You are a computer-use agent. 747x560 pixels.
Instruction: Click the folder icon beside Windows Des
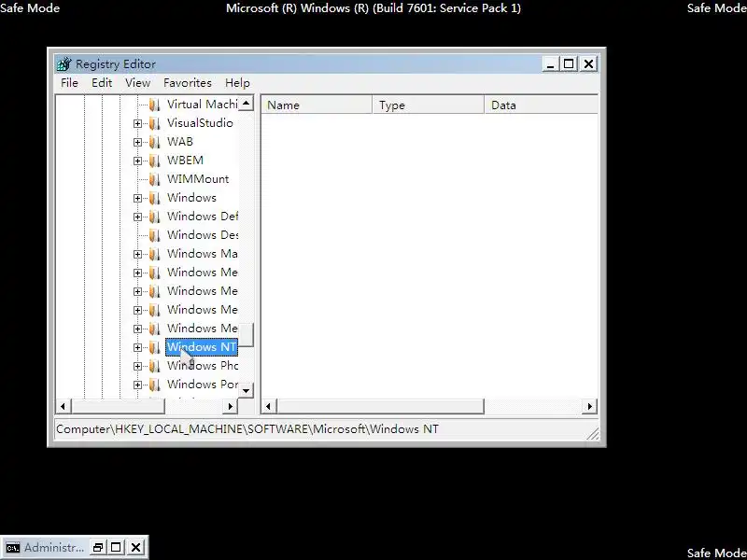pyautogui.click(x=154, y=235)
